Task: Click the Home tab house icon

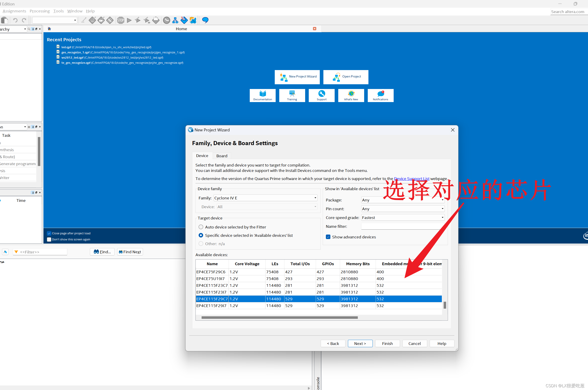Action: [49, 29]
